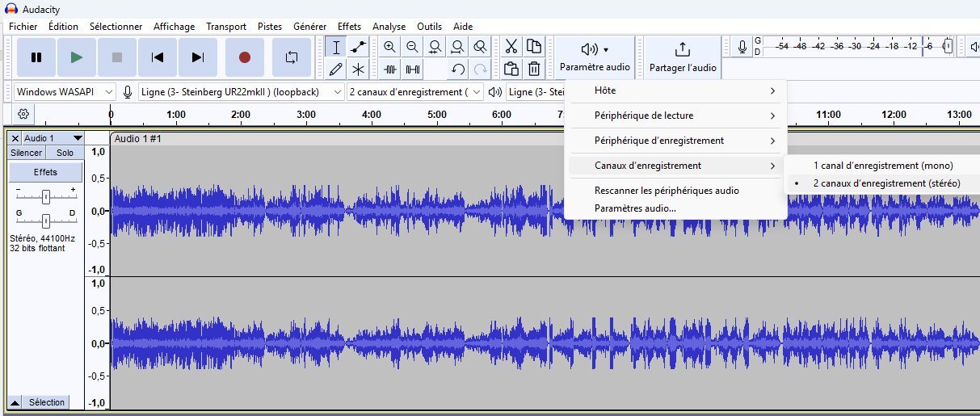Click the speaker icon in device toolbar

[x=495, y=92]
